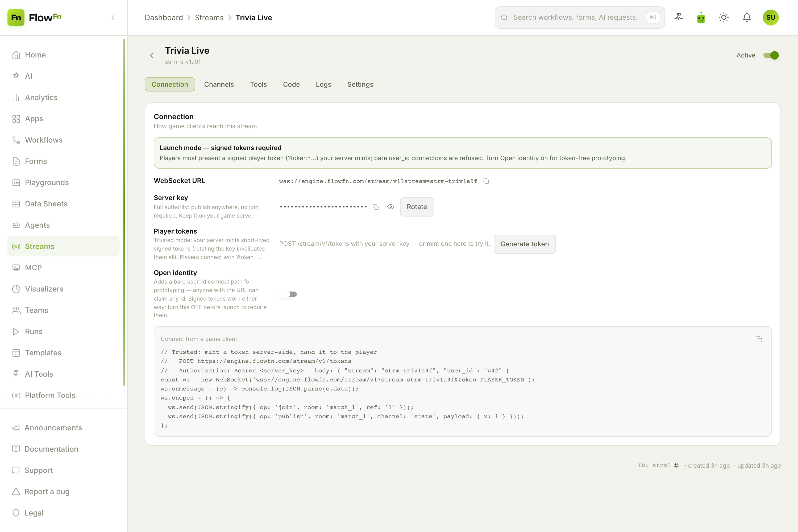Click 'Connect from a game client' label
Image resolution: width=798 pixels, height=532 pixels.
click(199, 339)
